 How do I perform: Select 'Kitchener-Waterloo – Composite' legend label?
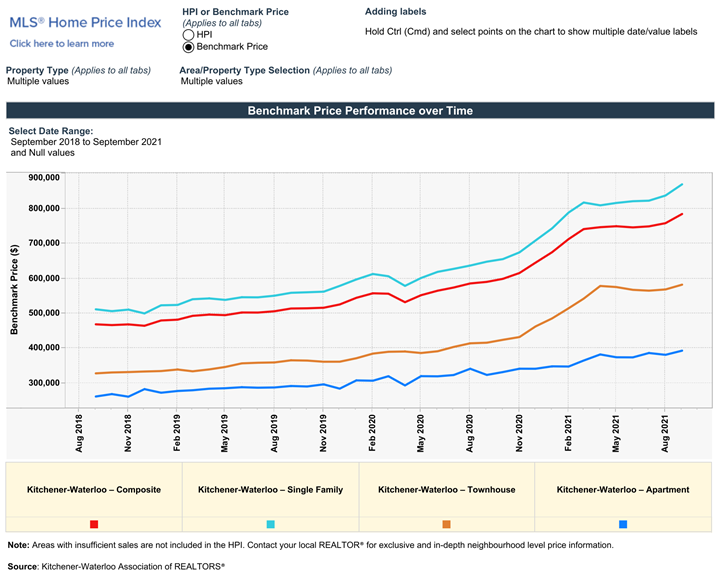pos(94,490)
